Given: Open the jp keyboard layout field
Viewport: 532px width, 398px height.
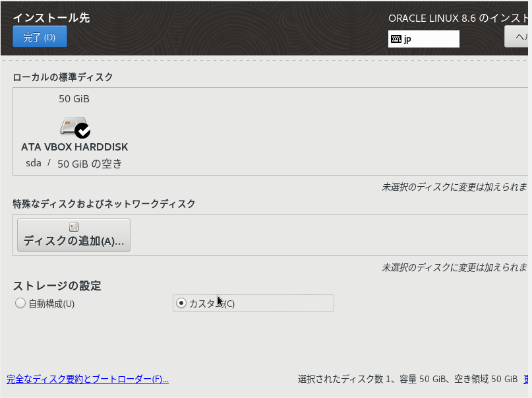Looking at the screenshot, I should (x=423, y=39).
